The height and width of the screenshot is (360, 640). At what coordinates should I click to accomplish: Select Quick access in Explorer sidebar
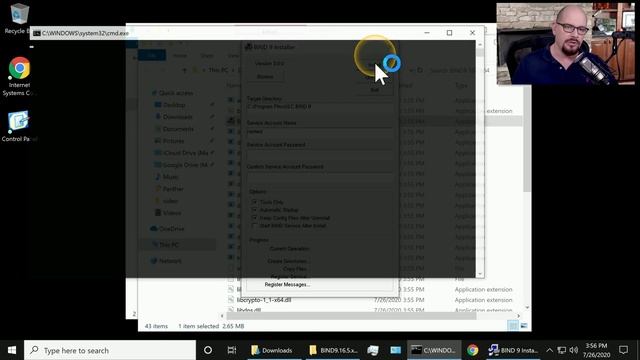click(x=176, y=93)
